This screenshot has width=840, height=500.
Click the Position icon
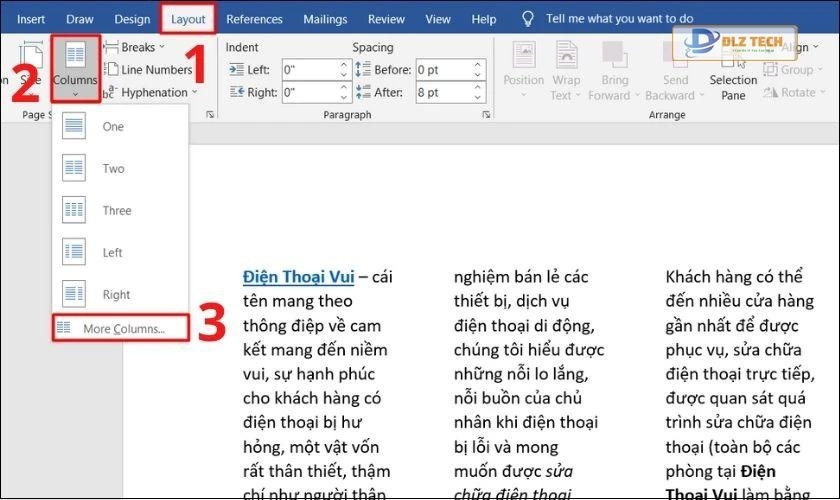(524, 55)
